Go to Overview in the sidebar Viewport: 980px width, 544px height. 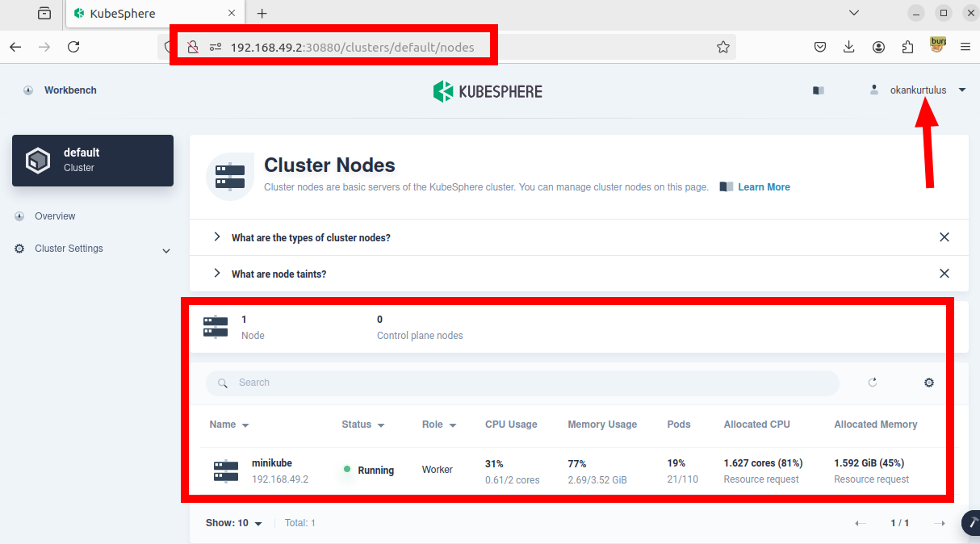tap(55, 216)
